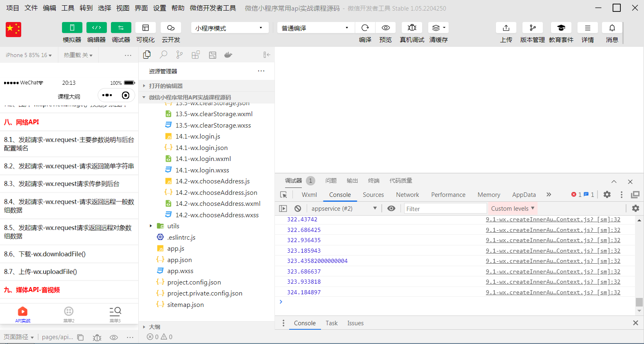The image size is (644, 344).
Task: Open the 微信开发者工具 menu
Action: tap(213, 8)
